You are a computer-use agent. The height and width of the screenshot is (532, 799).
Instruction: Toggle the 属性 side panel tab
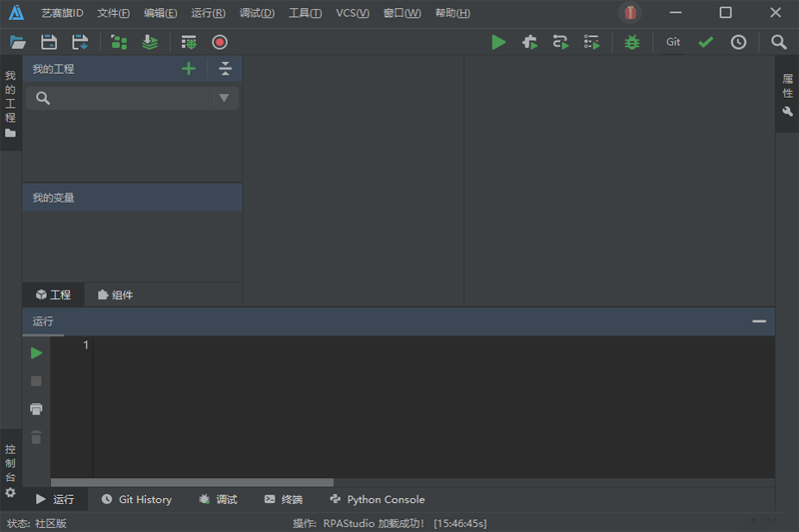pyautogui.click(x=787, y=95)
